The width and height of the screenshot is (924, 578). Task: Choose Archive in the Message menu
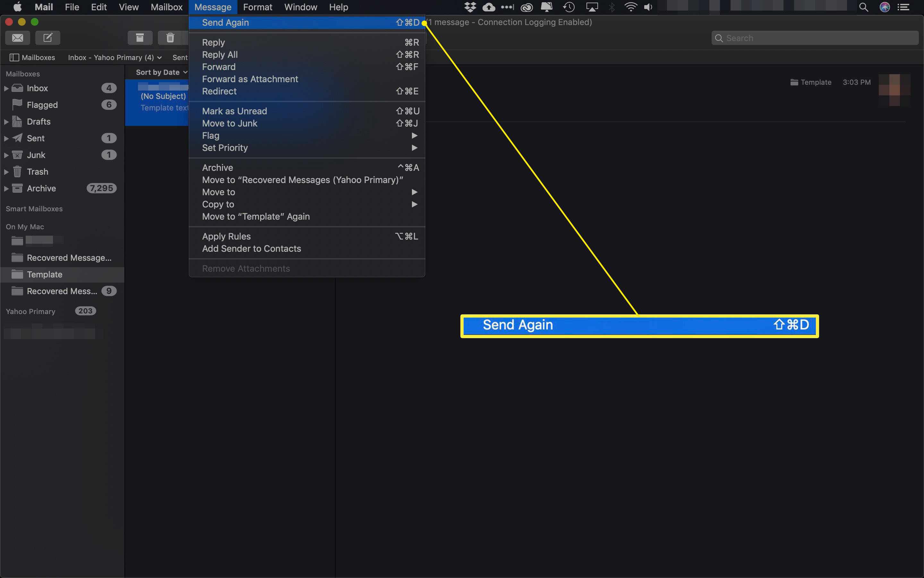coord(307,168)
